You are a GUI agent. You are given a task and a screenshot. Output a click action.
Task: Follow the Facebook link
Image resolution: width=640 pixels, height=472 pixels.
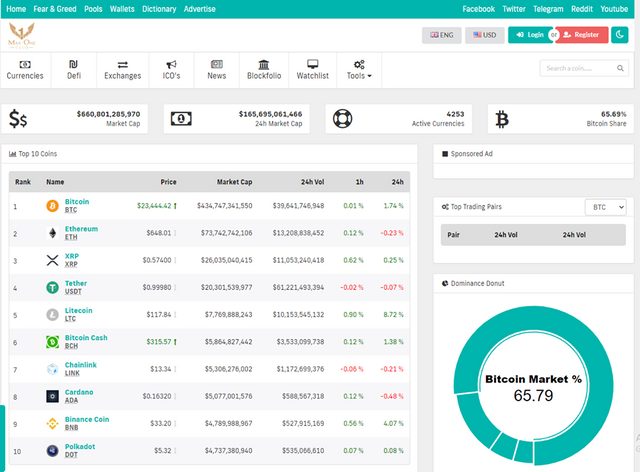click(478, 9)
